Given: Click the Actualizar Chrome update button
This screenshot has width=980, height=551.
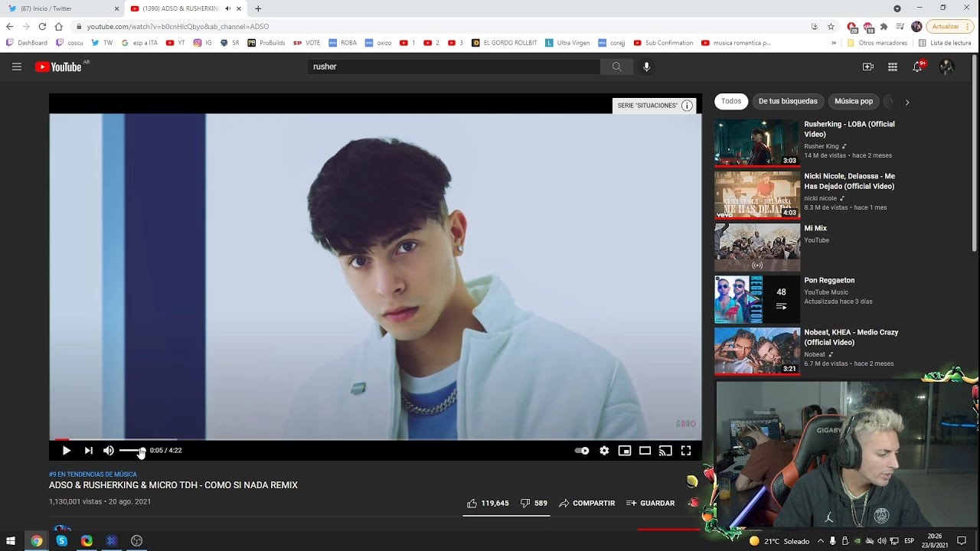Looking at the screenshot, I should click(x=950, y=26).
